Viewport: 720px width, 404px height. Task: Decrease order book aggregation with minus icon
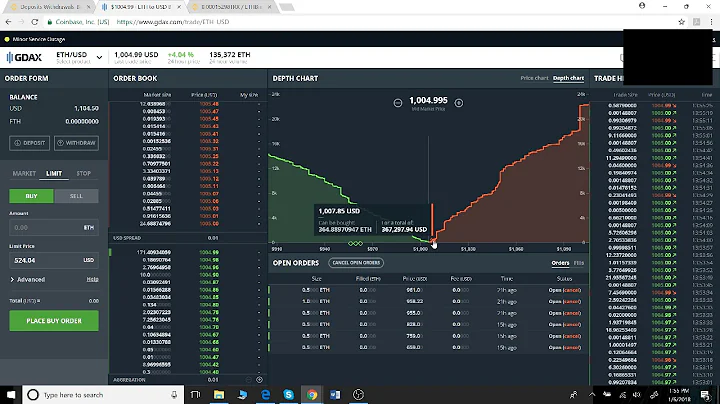(x=248, y=380)
